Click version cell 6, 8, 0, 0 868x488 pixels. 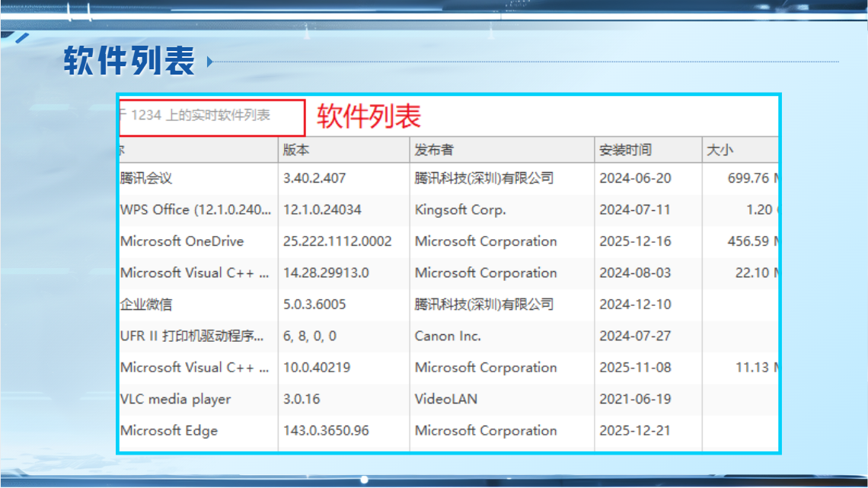pos(309,336)
